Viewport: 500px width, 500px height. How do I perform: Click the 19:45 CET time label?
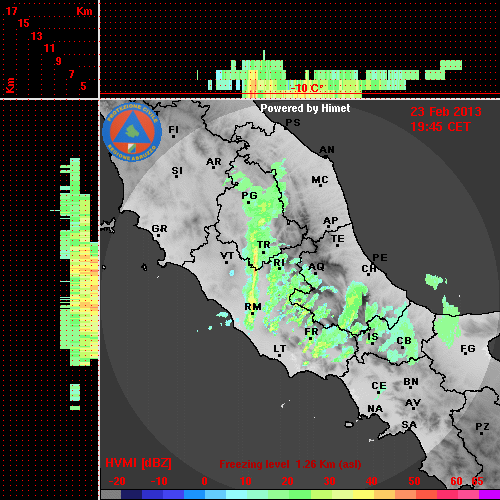pos(440,127)
